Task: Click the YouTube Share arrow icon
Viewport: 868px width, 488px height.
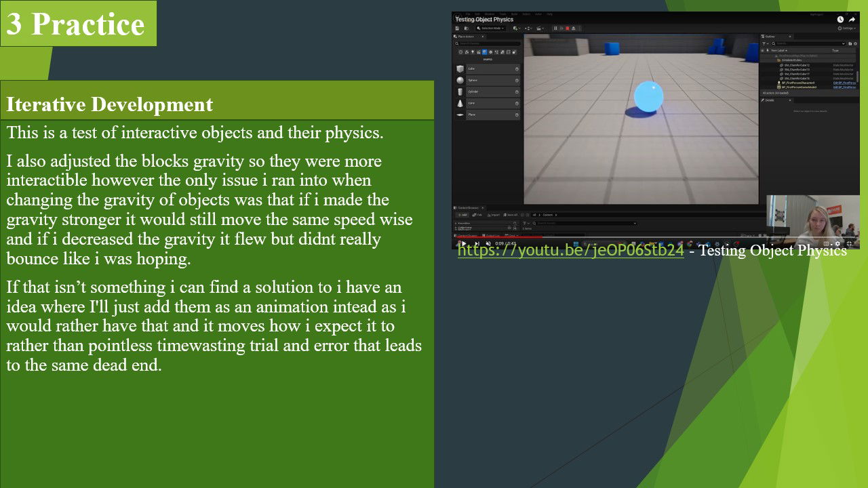Action: [x=852, y=20]
